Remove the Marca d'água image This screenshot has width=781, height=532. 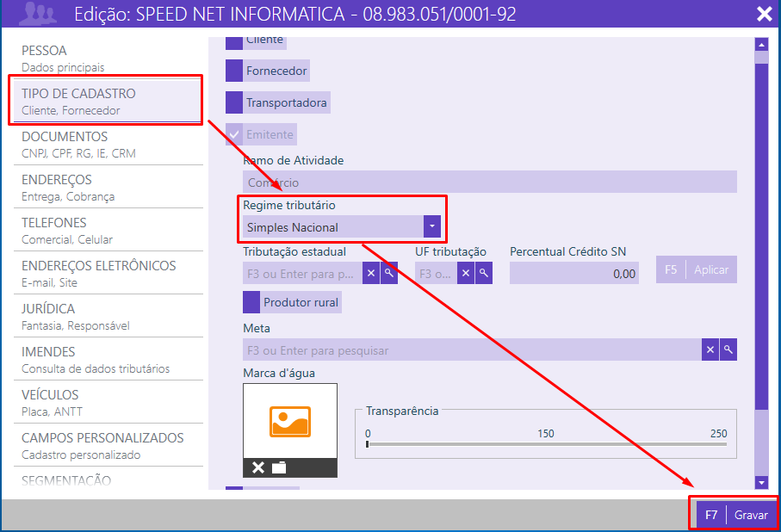click(258, 467)
